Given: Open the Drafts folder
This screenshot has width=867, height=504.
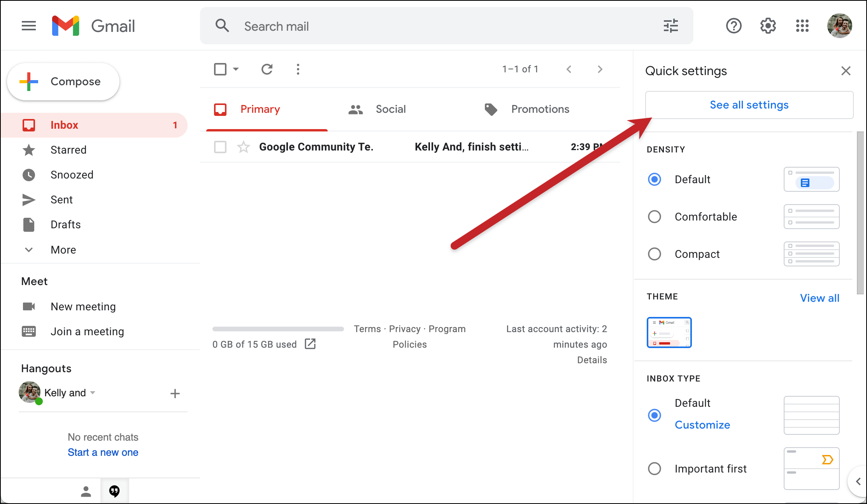Looking at the screenshot, I should pyautogui.click(x=93, y=225).
